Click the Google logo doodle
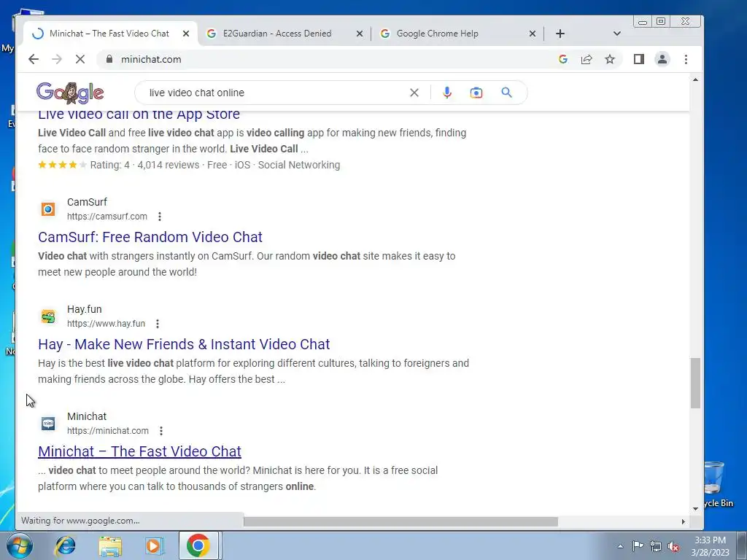This screenshot has height=560, width=747. (70, 93)
